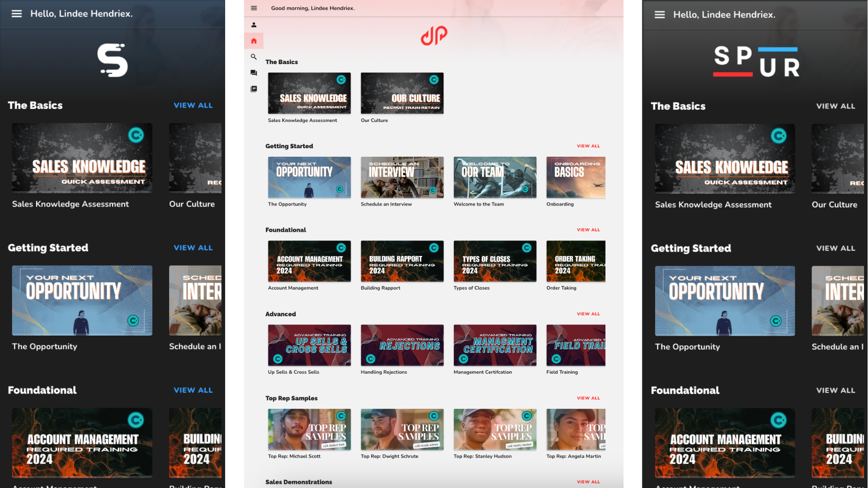
Task: Open hamburger menu in center panel
Action: point(254,8)
